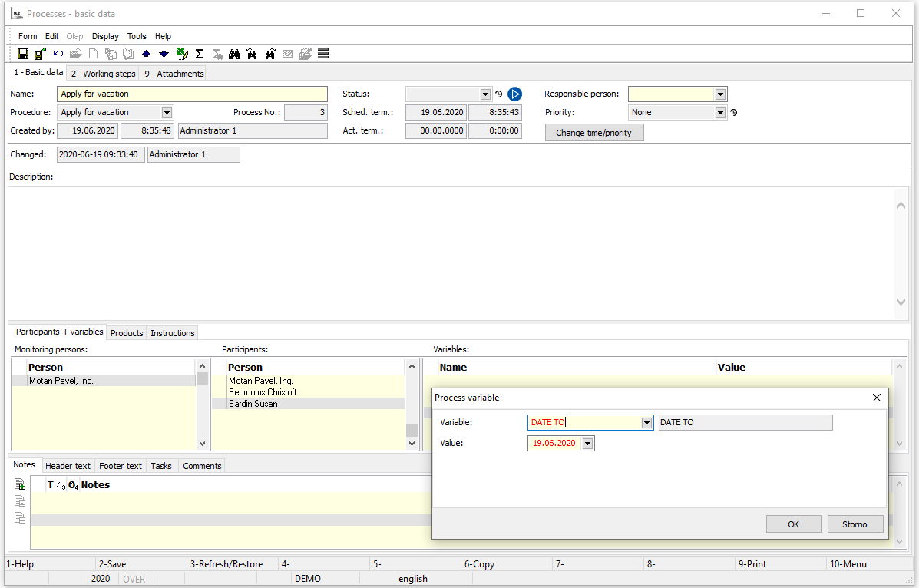Click the blue undo arrow icon
919x588 pixels.
(x=58, y=54)
